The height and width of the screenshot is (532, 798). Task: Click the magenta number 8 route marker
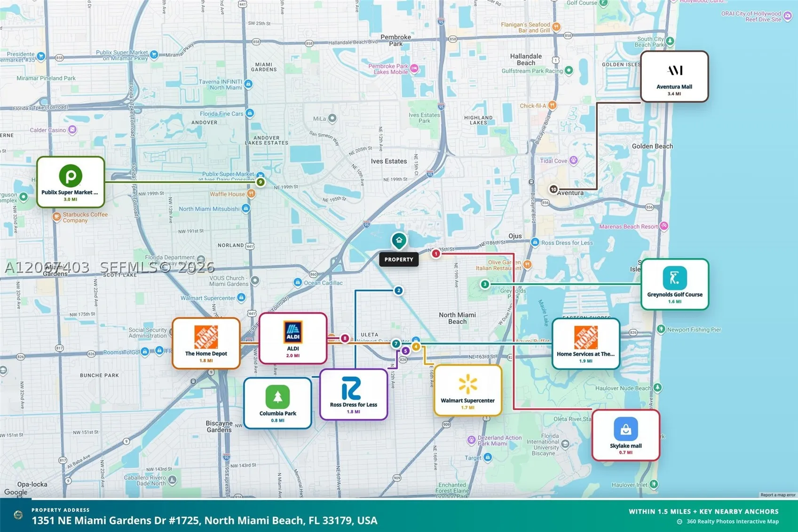(x=345, y=338)
